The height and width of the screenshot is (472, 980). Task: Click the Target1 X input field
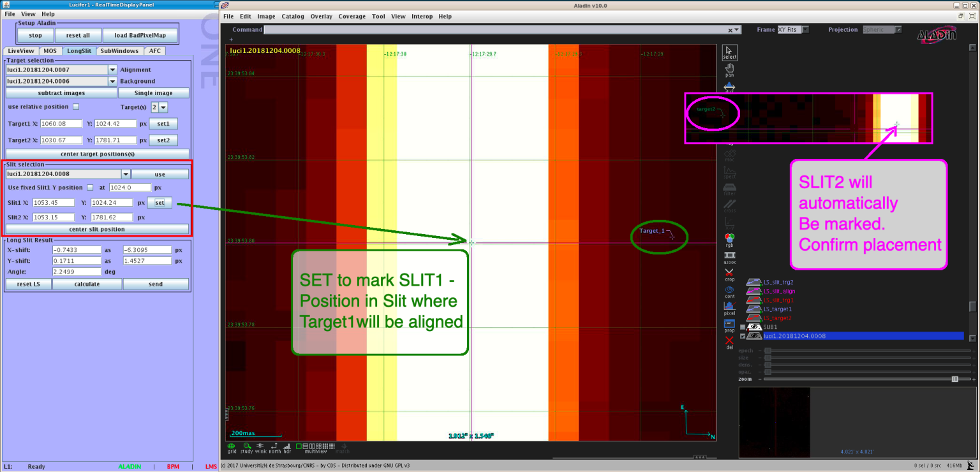(x=63, y=124)
